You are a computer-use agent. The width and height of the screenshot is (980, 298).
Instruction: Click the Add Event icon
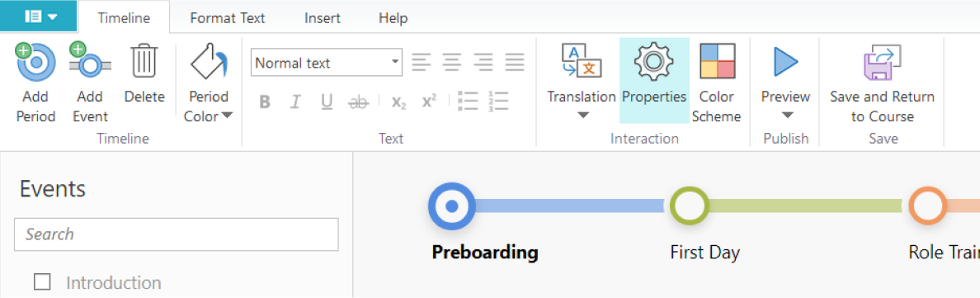coord(91,62)
